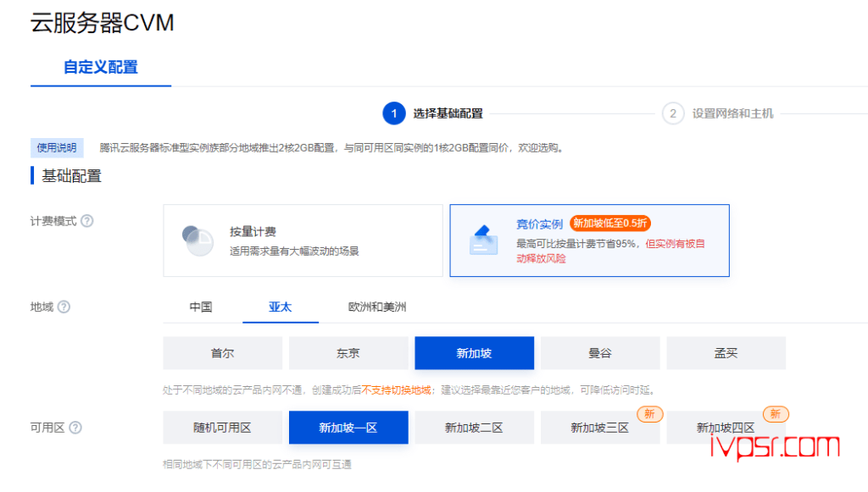Click the 新加坡低至0.5折 promo badge
The height and width of the screenshot is (492, 868).
[x=610, y=224]
